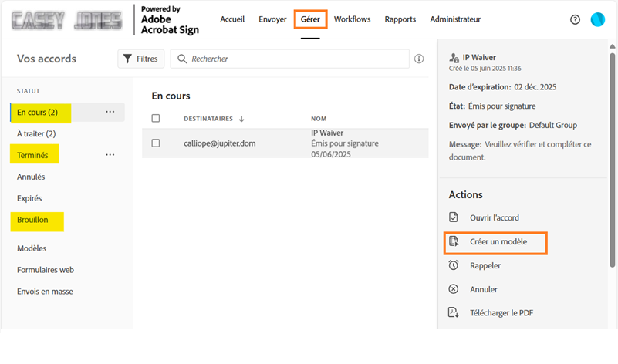Check the calliope@jupiter.dom row checkbox

click(156, 143)
